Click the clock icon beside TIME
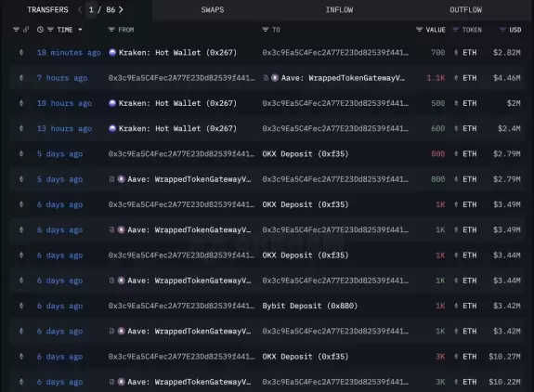The image size is (534, 392). [x=40, y=30]
